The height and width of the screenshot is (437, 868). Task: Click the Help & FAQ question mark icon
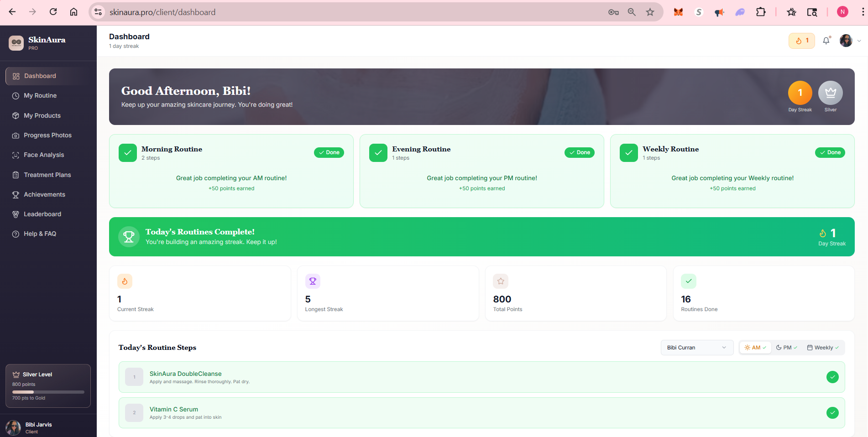coord(15,234)
